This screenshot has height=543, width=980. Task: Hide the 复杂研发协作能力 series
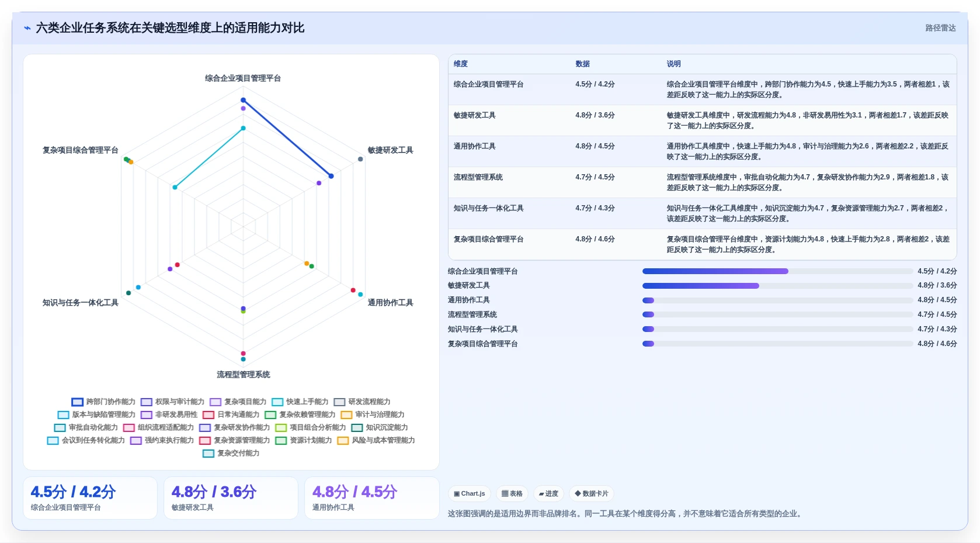click(235, 428)
